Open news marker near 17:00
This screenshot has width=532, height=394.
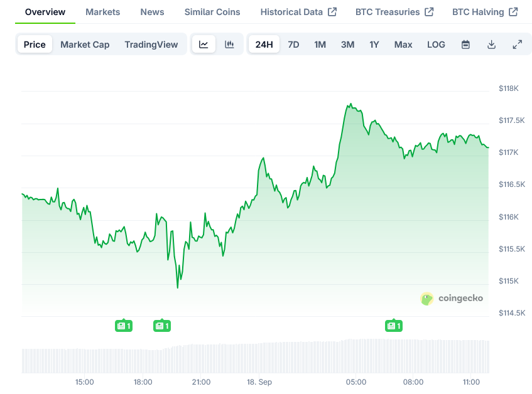point(124,326)
